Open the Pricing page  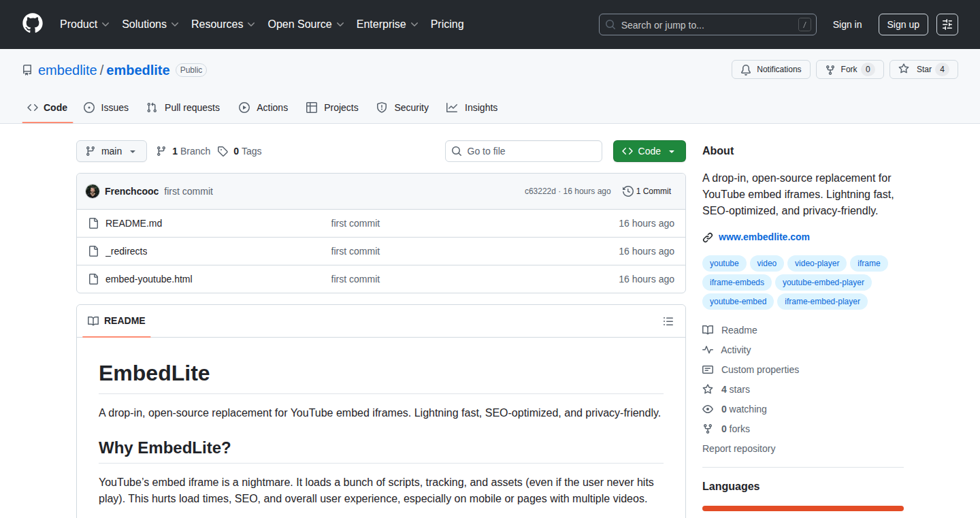(447, 25)
